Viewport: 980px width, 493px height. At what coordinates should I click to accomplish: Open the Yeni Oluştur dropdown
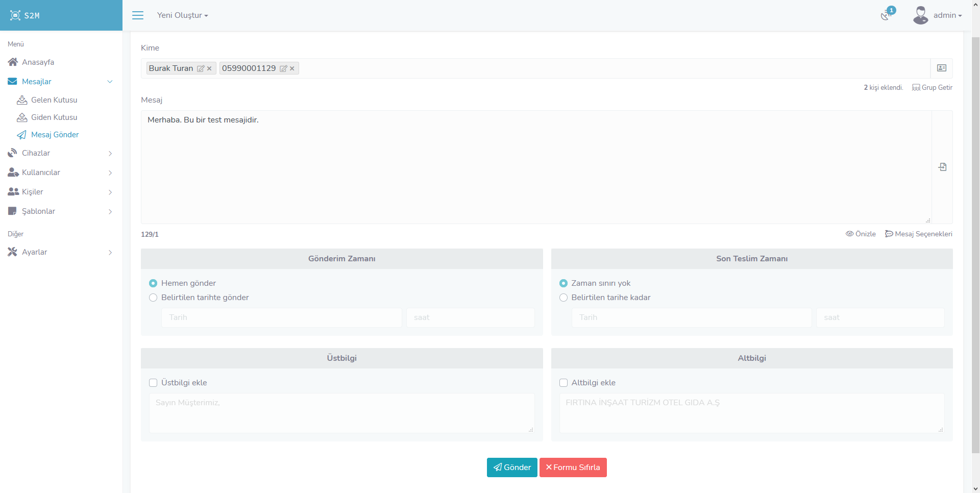(182, 15)
